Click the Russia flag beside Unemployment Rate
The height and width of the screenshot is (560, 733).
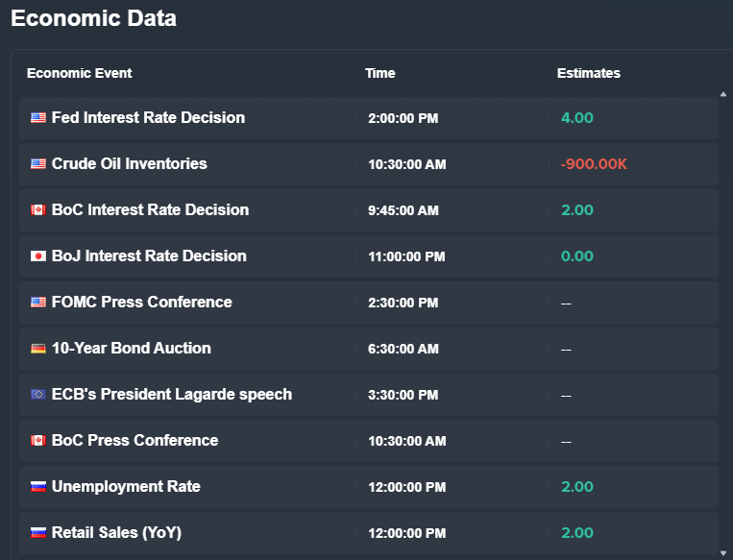pos(38,487)
